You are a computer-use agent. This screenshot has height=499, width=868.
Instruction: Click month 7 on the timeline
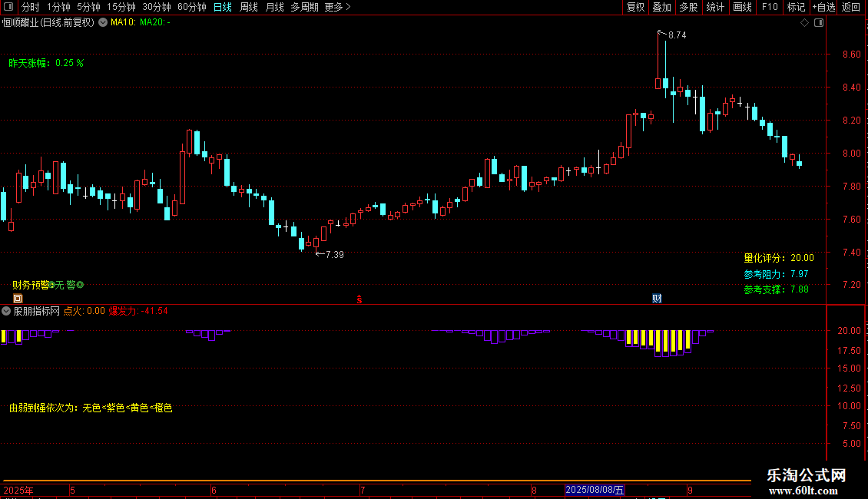363,491
